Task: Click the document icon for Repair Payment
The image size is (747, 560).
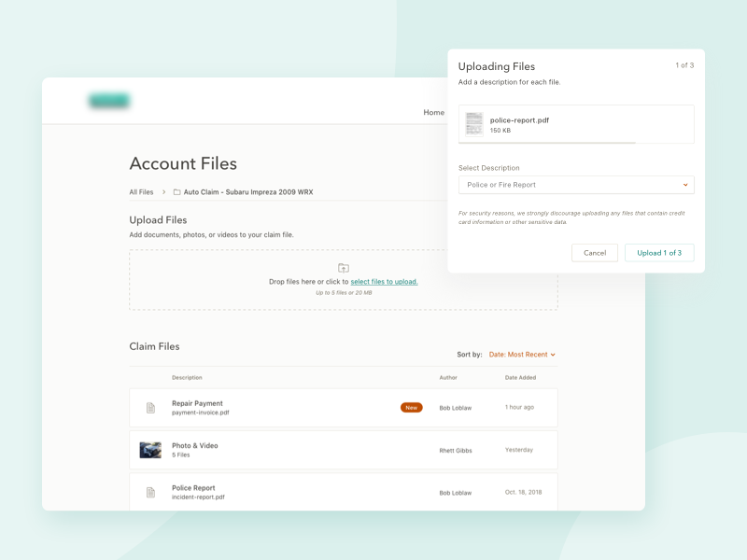Action: point(150,408)
